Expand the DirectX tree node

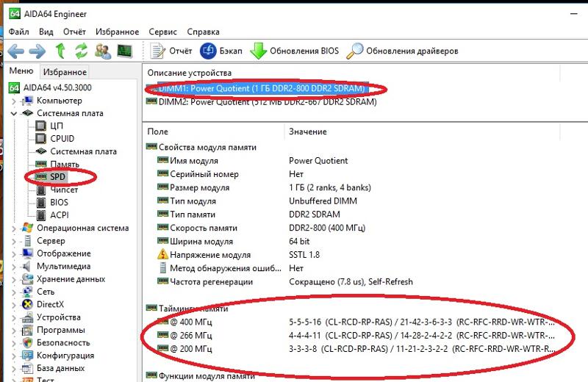(x=13, y=305)
